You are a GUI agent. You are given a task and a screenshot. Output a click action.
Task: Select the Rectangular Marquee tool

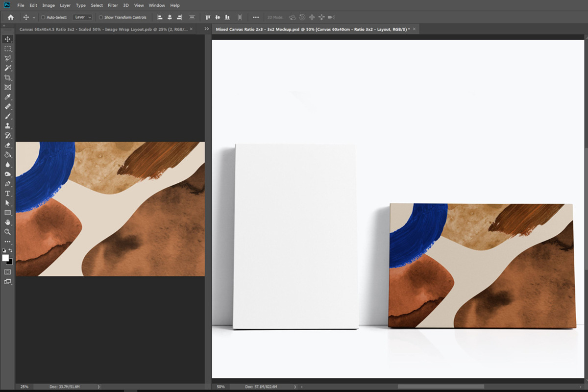7,49
